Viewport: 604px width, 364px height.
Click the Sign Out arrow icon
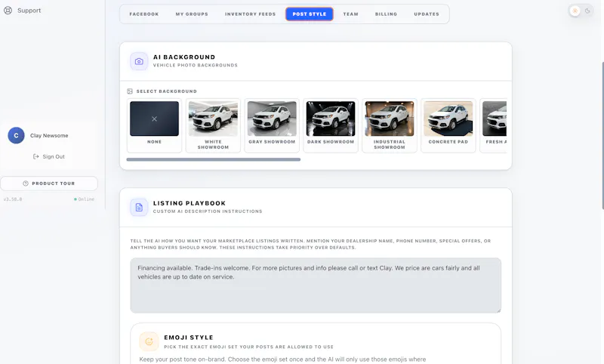[35, 156]
